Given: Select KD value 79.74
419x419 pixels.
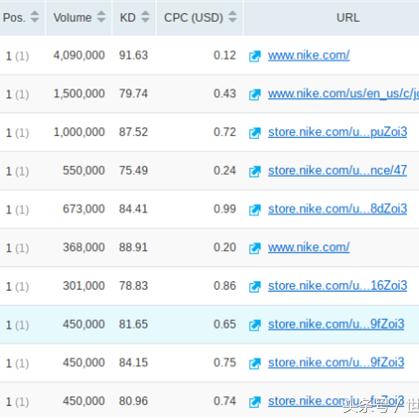Looking at the screenshot, I should 133,94.
